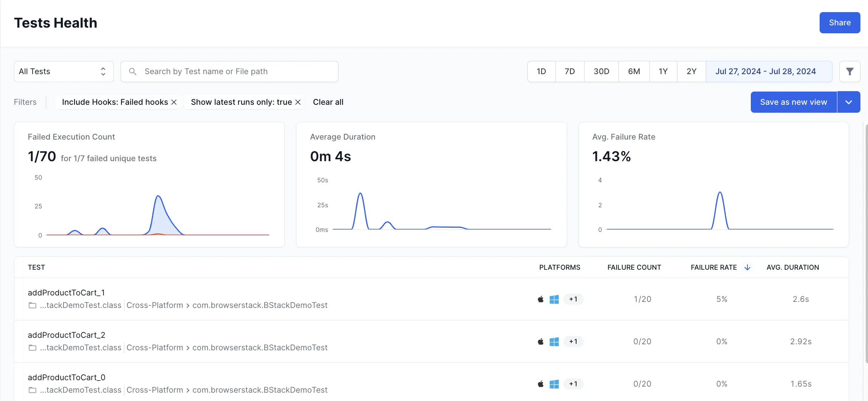Click the Windows platform icon for addProductToCart_2
This screenshot has width=868, height=401.
[554, 342]
